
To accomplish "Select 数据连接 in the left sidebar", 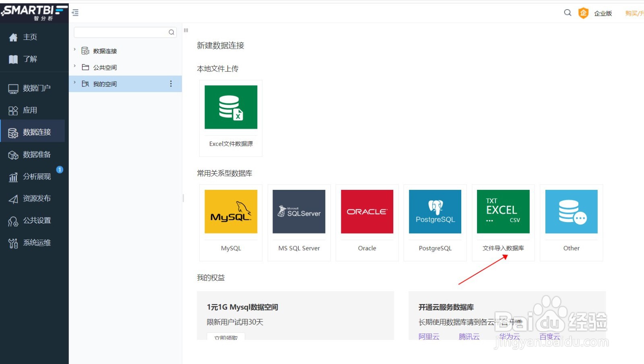I will click(33, 132).
